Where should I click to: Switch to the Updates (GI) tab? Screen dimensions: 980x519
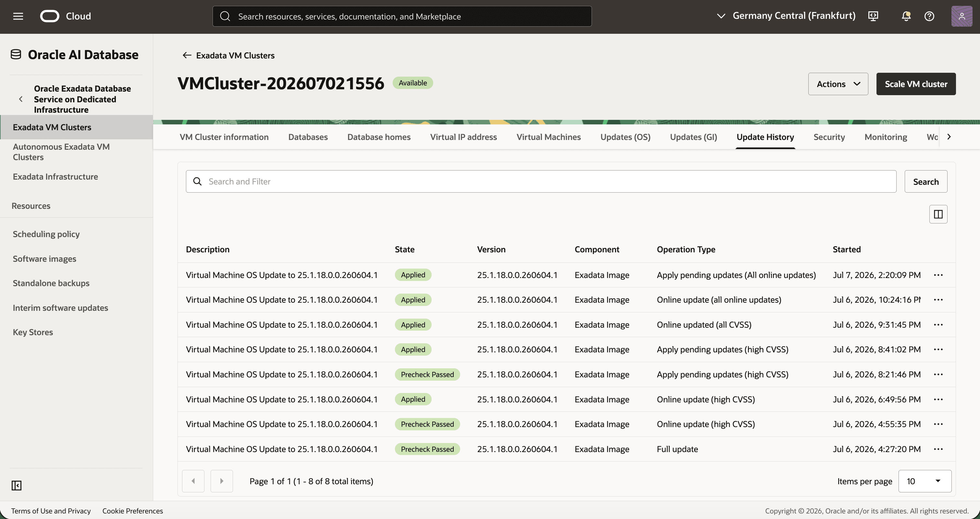(x=693, y=137)
